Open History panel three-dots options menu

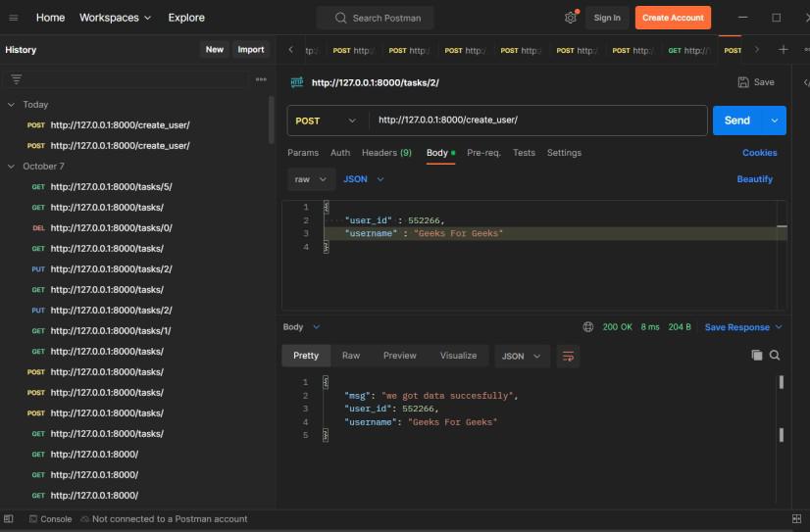tap(261, 79)
